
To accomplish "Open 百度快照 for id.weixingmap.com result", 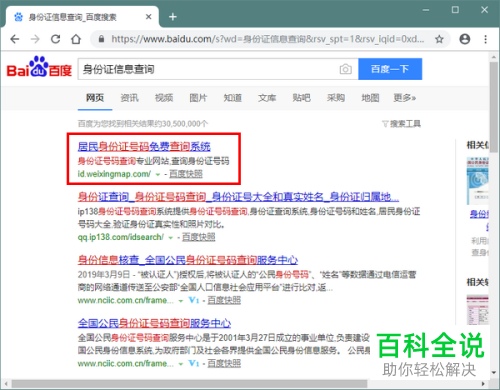I will pos(186,174).
